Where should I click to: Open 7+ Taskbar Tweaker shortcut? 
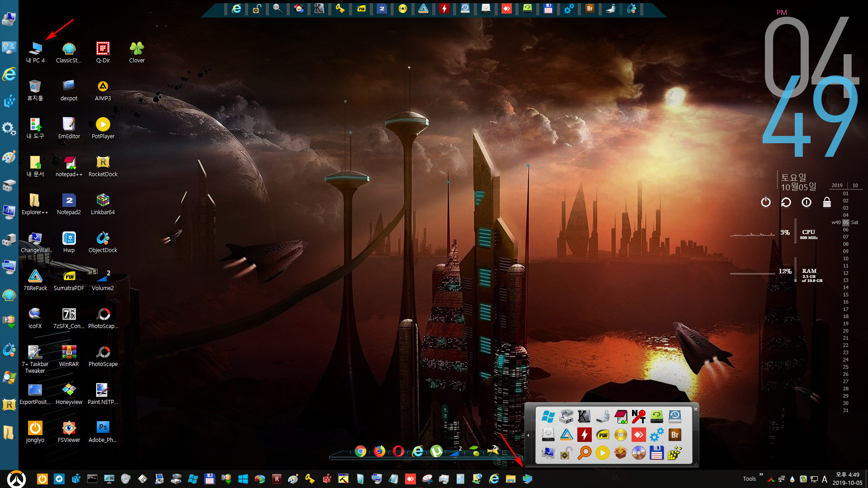pos(35,359)
